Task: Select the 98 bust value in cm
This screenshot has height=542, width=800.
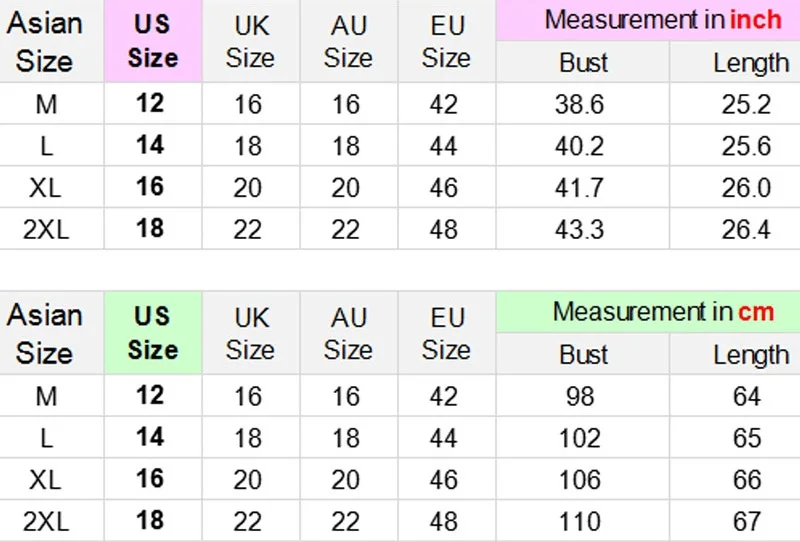Action: tap(580, 396)
